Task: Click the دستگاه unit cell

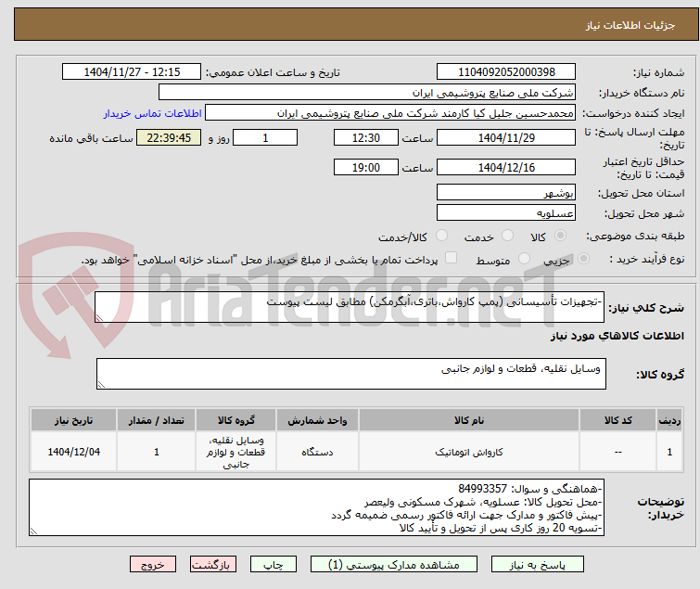Action: (x=317, y=452)
